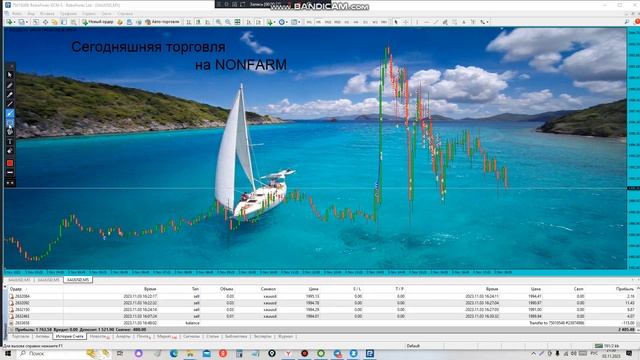
Task: Toggle the Data Window panel
Action: click(x=45, y=22)
